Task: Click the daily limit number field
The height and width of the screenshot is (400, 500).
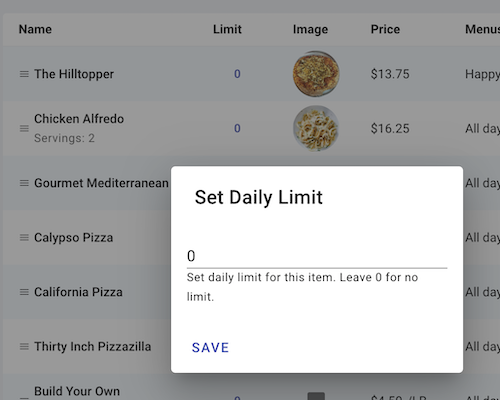Action: pos(317,256)
